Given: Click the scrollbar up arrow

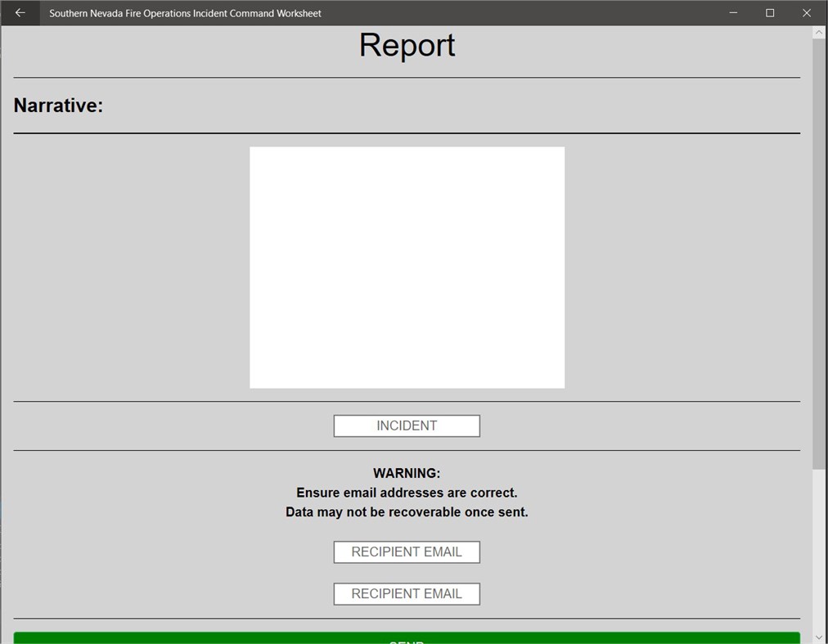Looking at the screenshot, I should tap(818, 31).
